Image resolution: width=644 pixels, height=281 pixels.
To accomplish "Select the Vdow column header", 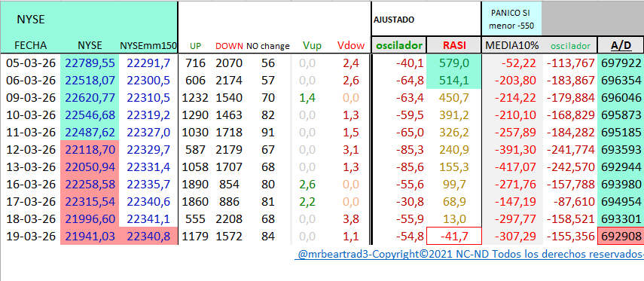I will (x=351, y=45).
